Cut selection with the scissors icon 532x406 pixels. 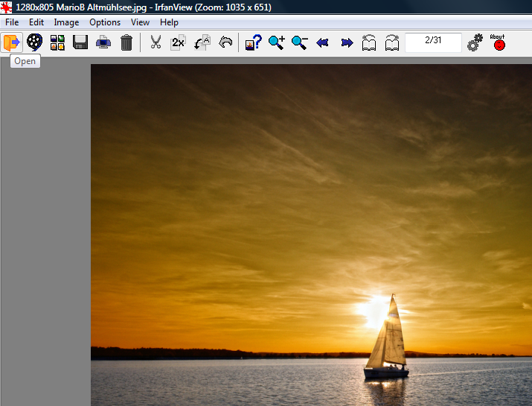(156, 42)
